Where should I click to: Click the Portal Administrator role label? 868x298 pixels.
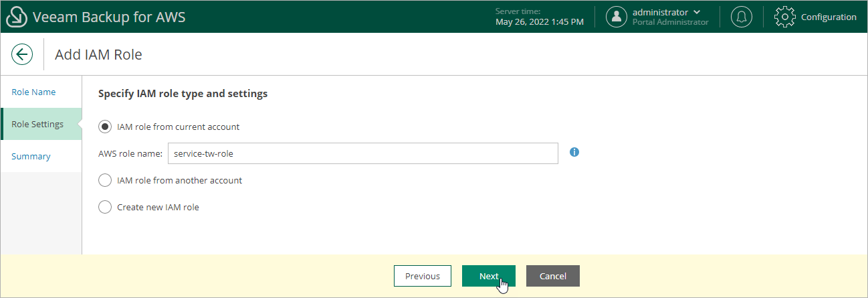click(x=670, y=22)
